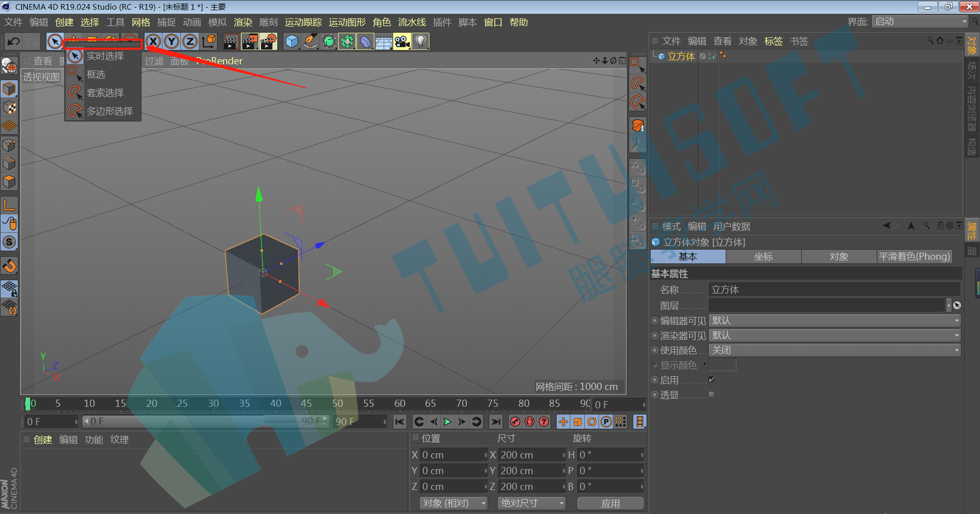The height and width of the screenshot is (514, 980).
Task: Toggle Z axis lock
Action: pyautogui.click(x=190, y=41)
